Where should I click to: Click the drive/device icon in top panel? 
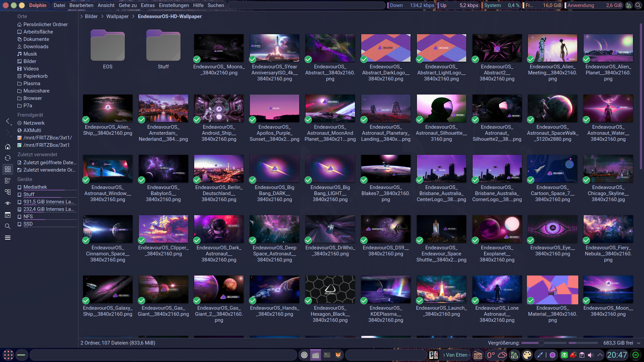click(x=629, y=5)
